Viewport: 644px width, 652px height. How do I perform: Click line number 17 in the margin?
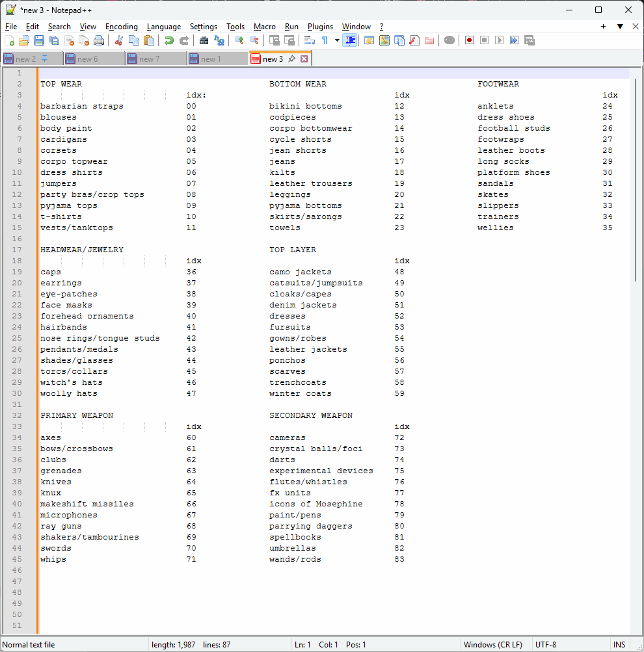[x=17, y=250]
